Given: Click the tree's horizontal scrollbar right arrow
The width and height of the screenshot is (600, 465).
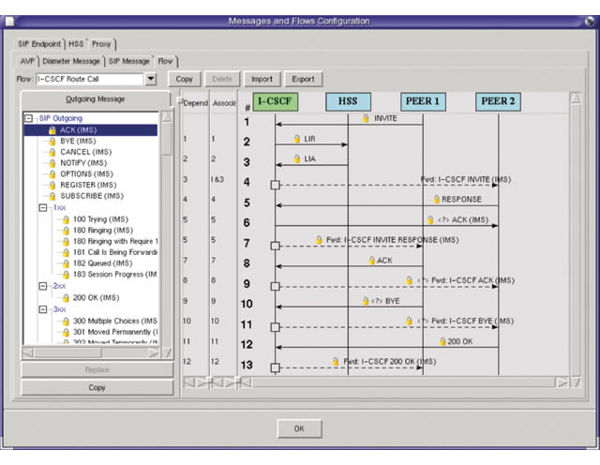Looking at the screenshot, I should (x=153, y=353).
